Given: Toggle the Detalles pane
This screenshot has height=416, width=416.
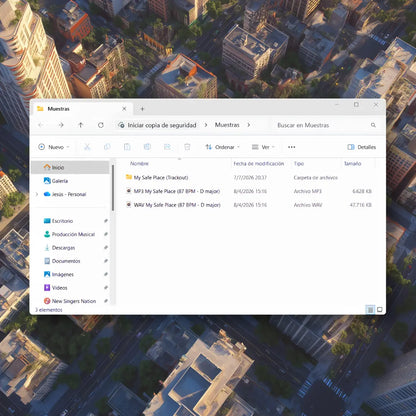Looking at the screenshot, I should click(x=362, y=147).
